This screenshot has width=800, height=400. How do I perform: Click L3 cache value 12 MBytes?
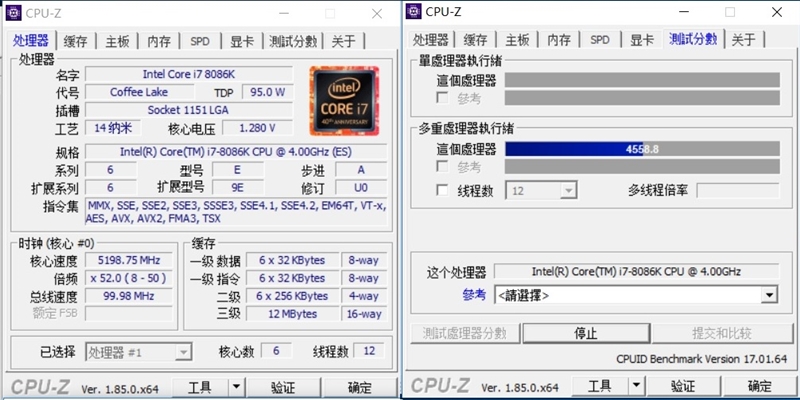[x=292, y=314]
